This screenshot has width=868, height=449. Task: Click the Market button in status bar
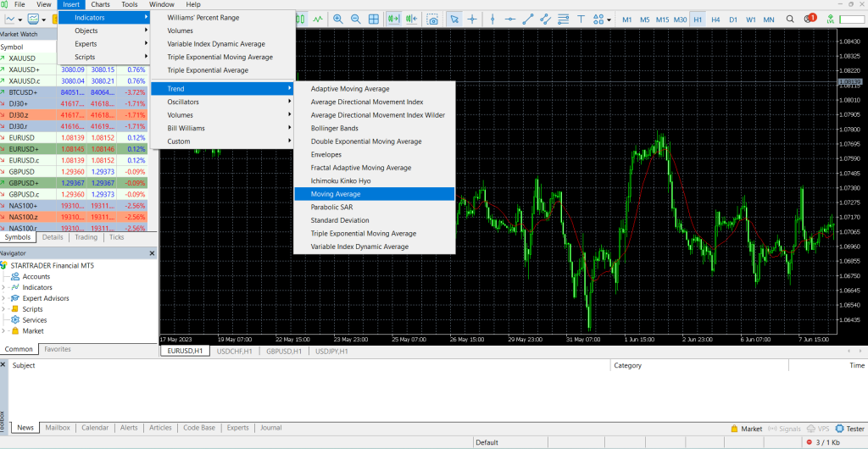pyautogui.click(x=746, y=429)
